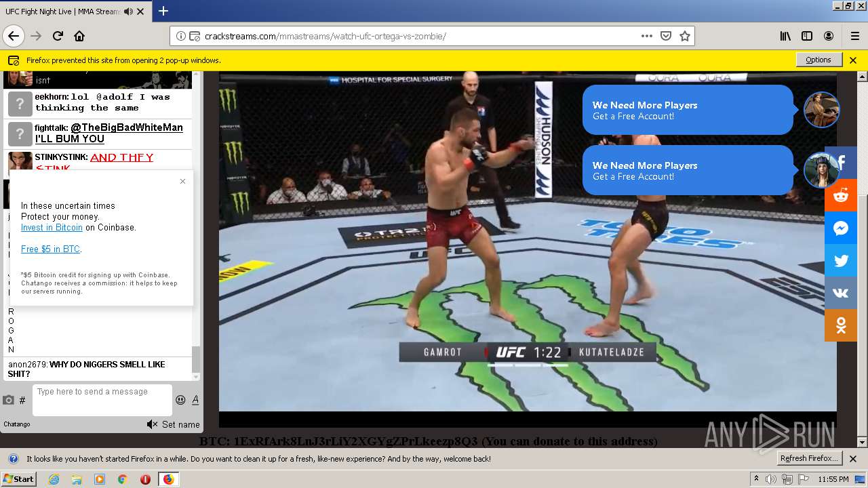This screenshot has width=868, height=488.
Task: Click the 11:55 PM system clock
Action: (833, 479)
